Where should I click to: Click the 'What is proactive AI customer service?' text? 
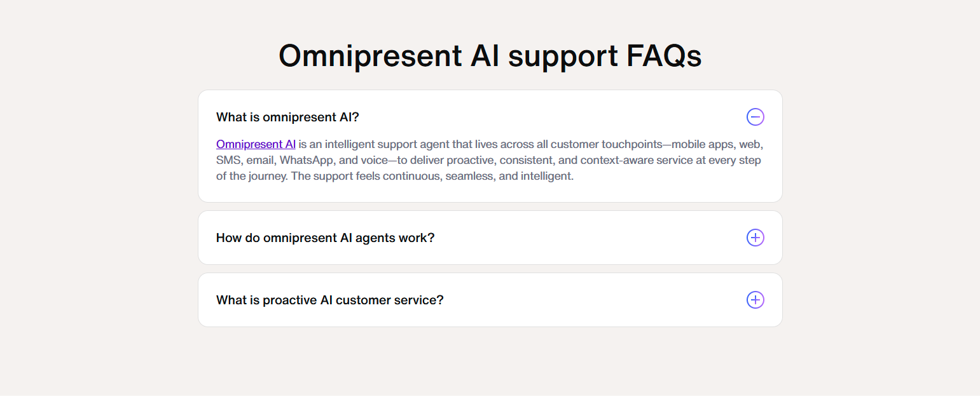pos(329,299)
